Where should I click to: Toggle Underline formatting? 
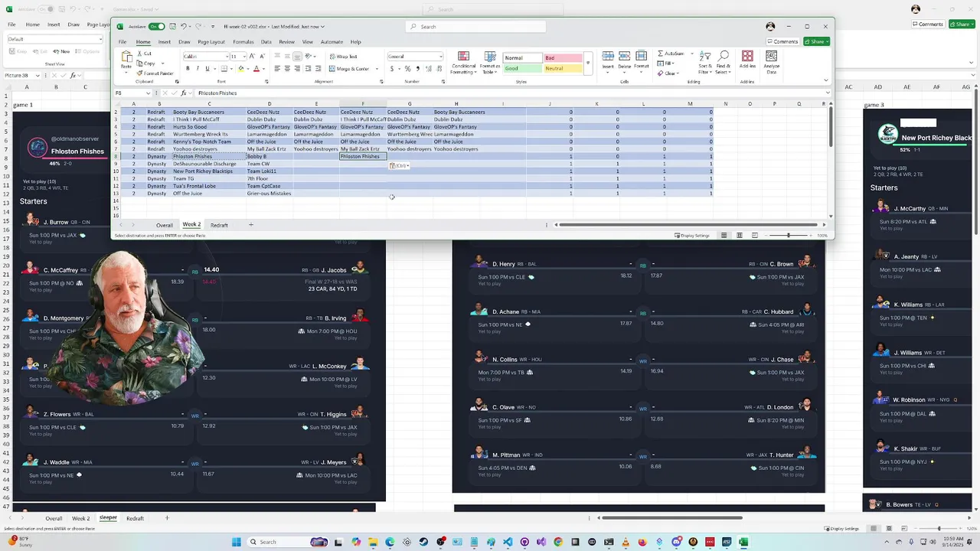207,69
